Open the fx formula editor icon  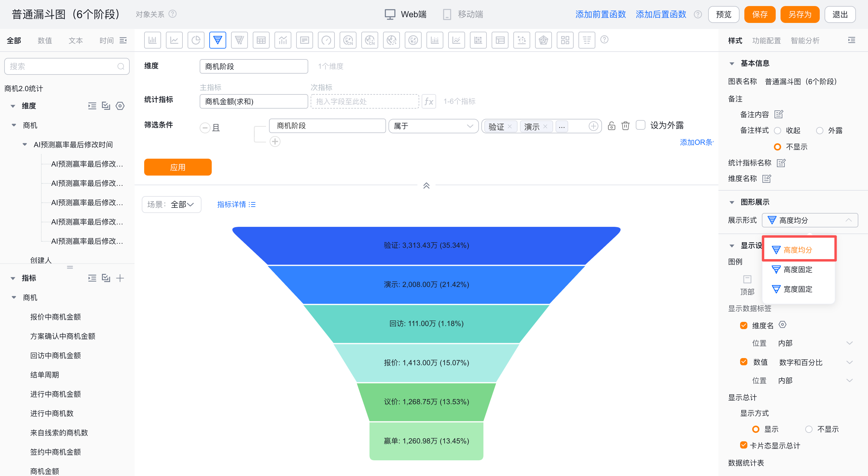click(429, 101)
